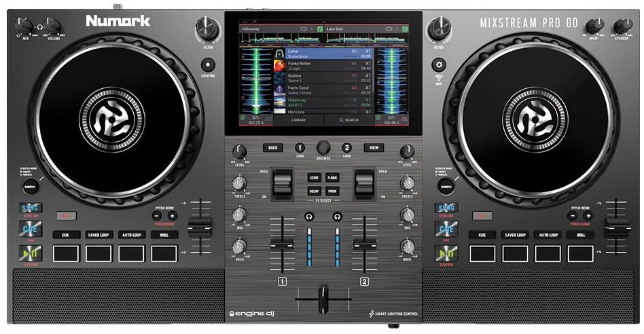Tap green key icon on Lazy Dub header
Viewport: 644px width, 334px height.
coord(405,29)
